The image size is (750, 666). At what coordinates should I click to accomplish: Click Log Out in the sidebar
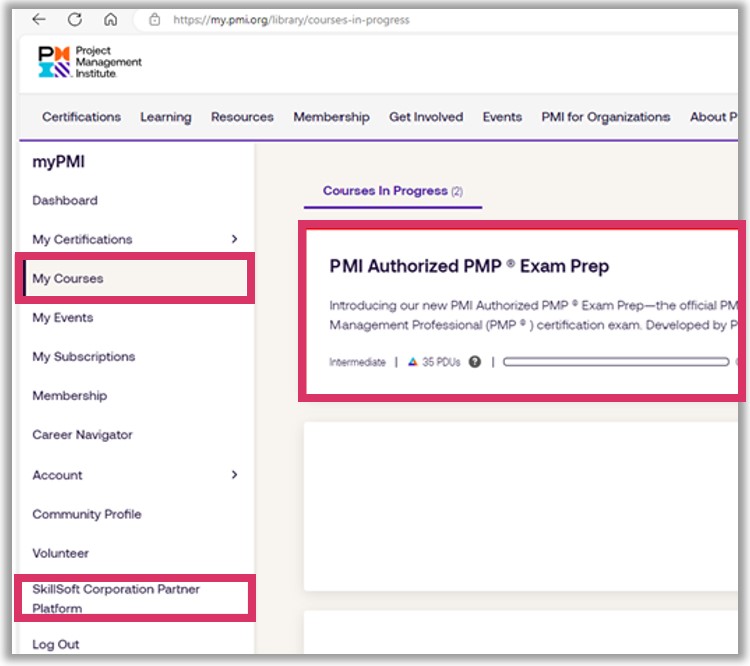pyautogui.click(x=56, y=645)
